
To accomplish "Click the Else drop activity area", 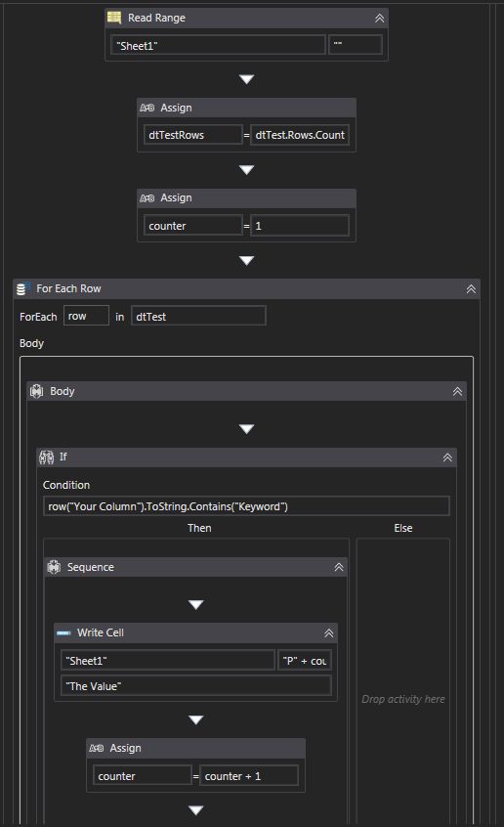I will [403, 699].
